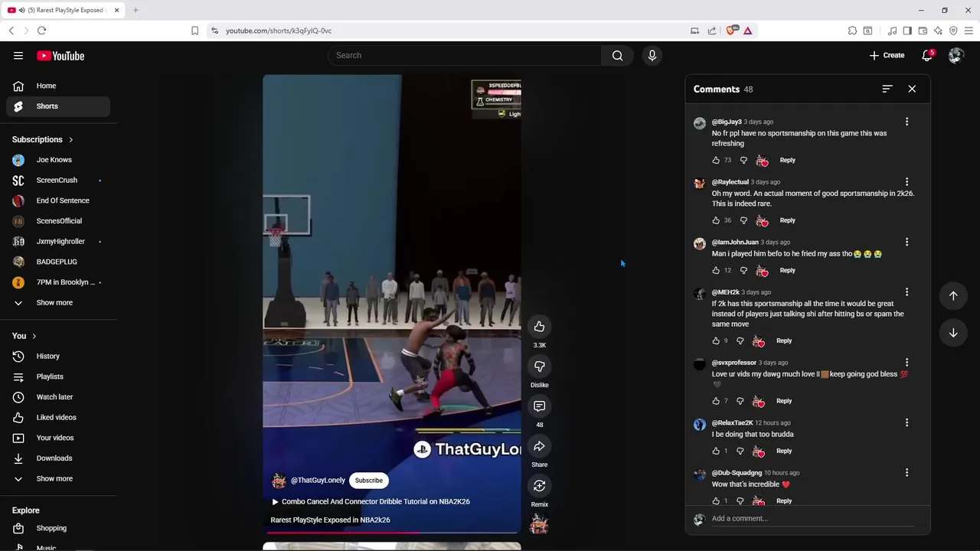Viewport: 980px width, 551px height.
Task: Dislike the Short with thumbs down
Action: (539, 367)
